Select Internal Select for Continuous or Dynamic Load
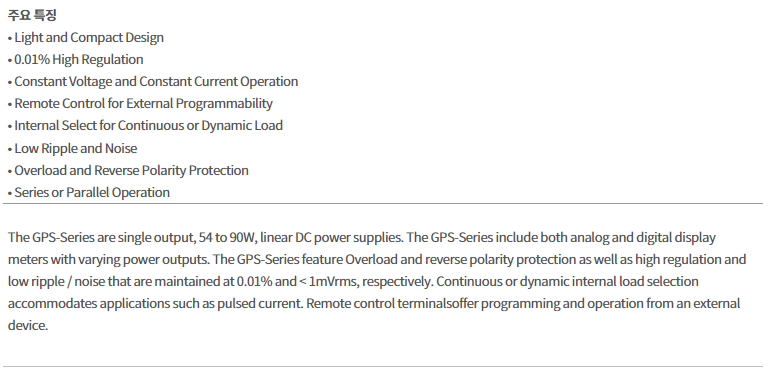 click(148, 126)
